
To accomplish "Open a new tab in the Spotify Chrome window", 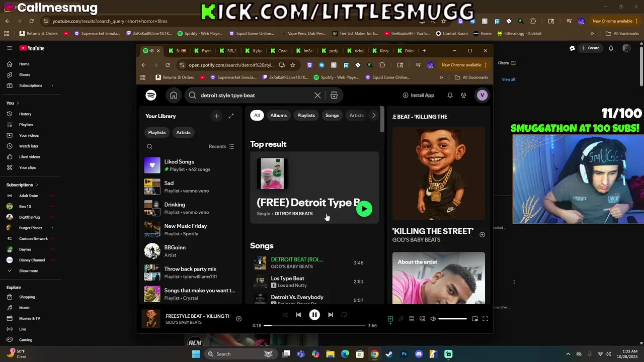I will pos(424,51).
